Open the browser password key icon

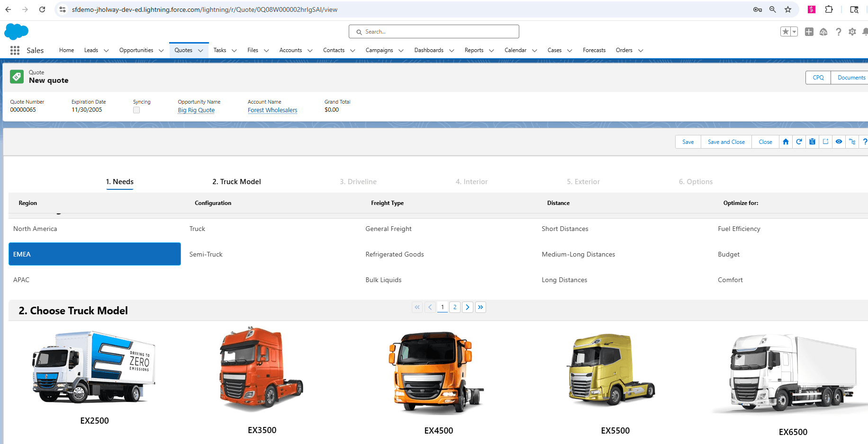758,9
